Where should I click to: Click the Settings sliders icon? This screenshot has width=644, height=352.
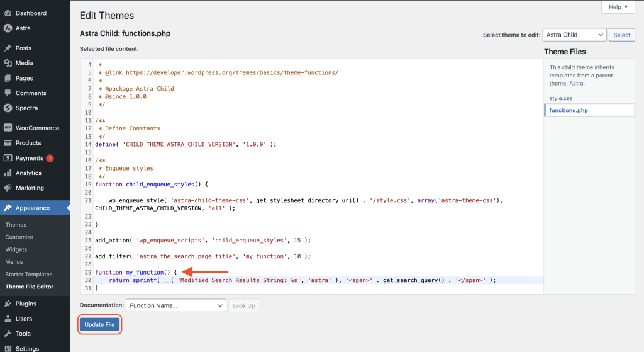pos(8,348)
